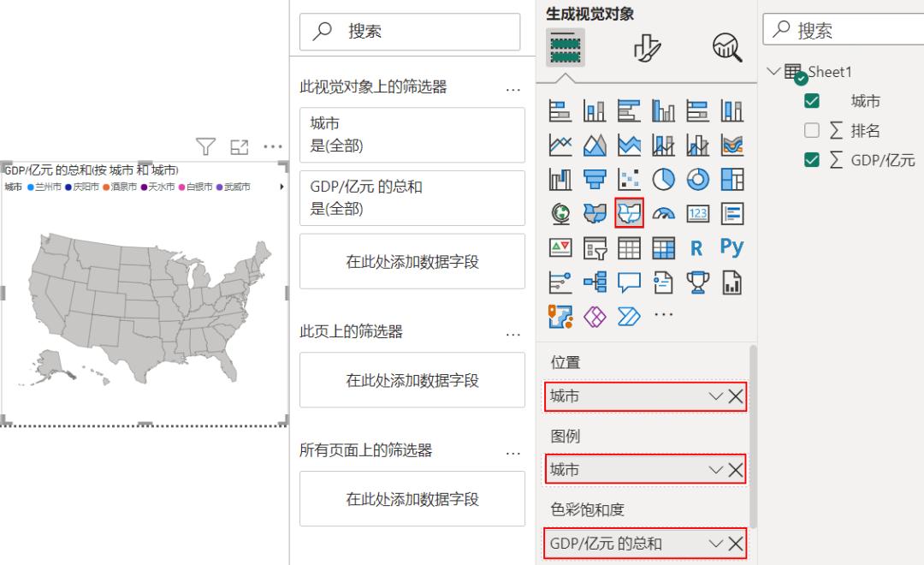Check the 排名 field checkbox
The image size is (924, 565).
[811, 130]
